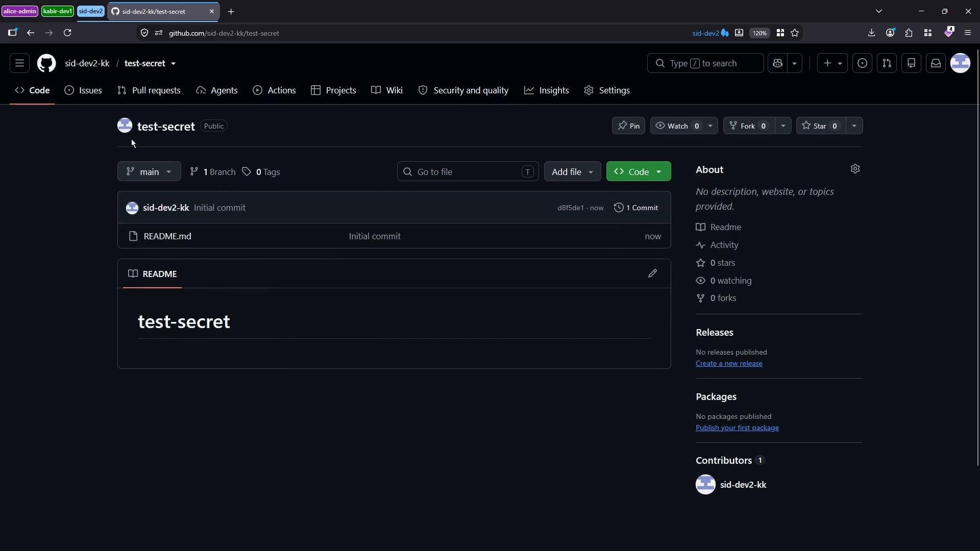View the 1 Branch list

pos(213,171)
